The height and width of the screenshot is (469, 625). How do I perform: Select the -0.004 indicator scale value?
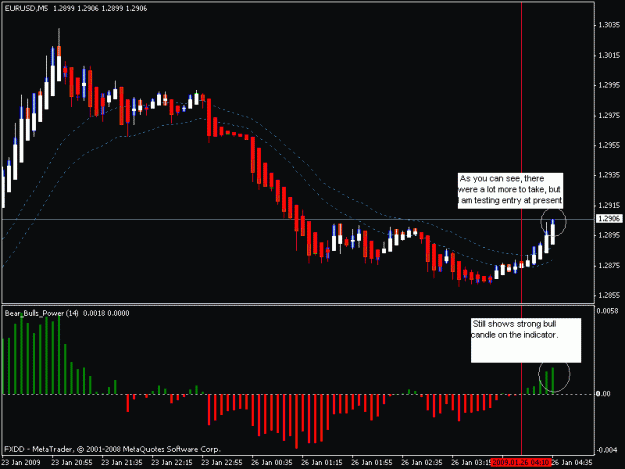[607, 450]
